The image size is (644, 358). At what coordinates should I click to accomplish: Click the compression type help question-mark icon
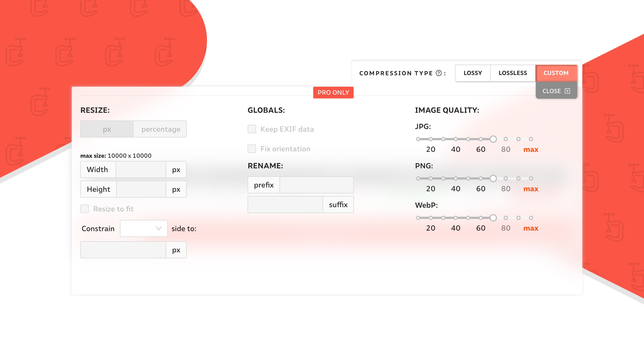[x=439, y=73]
